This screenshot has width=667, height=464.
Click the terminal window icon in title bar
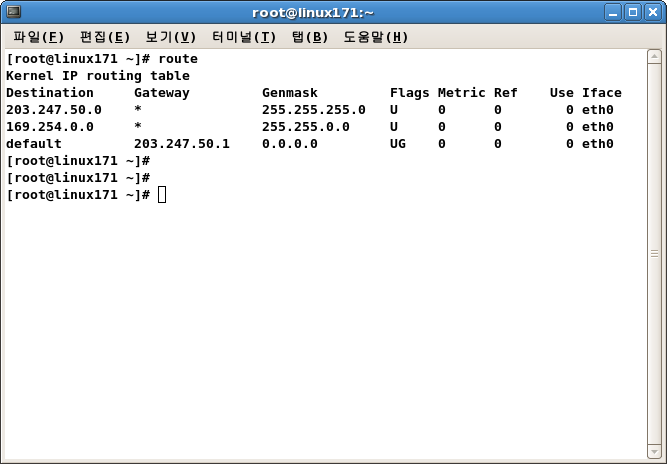[14, 12]
